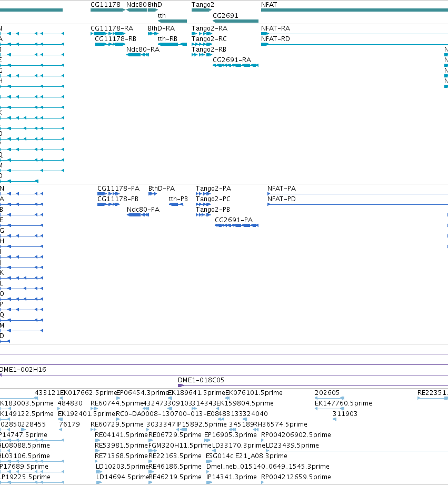Click the EP16905.3prime EST label
Screen dimensions: 448x485
pyautogui.click(x=231, y=435)
